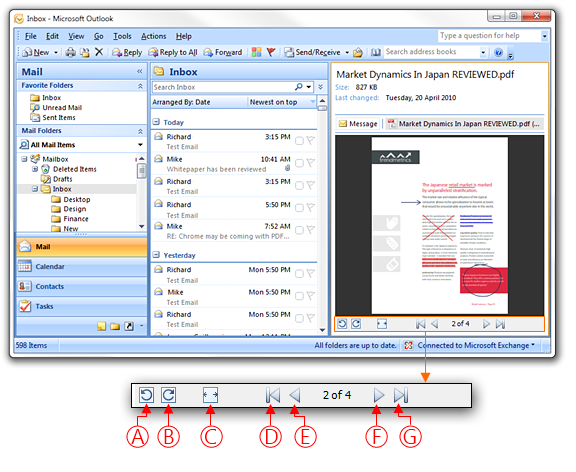Click the yellow Notes icon in navigation bar
Image resolution: width=576 pixels, height=472 pixels.
point(102,327)
